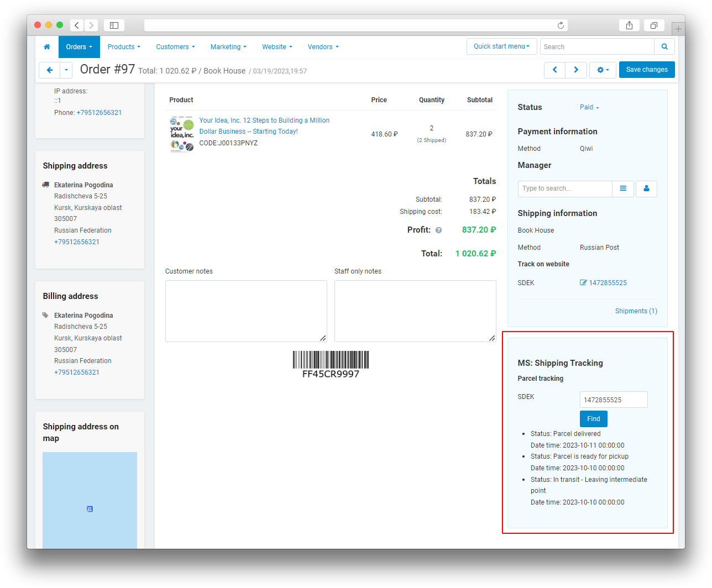Open the Shipments (1) link
The image size is (712, 588).
coord(636,311)
